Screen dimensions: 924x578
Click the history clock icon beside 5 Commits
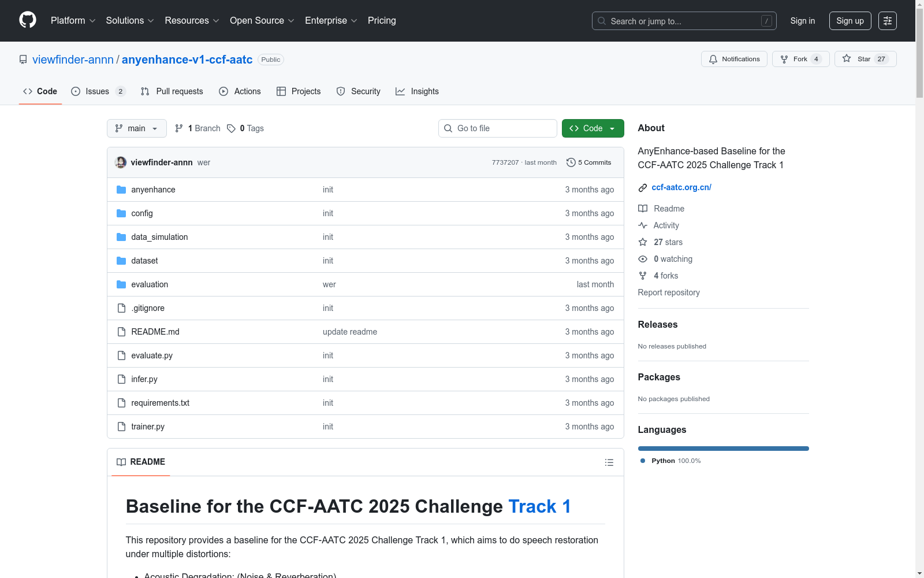[x=571, y=162]
